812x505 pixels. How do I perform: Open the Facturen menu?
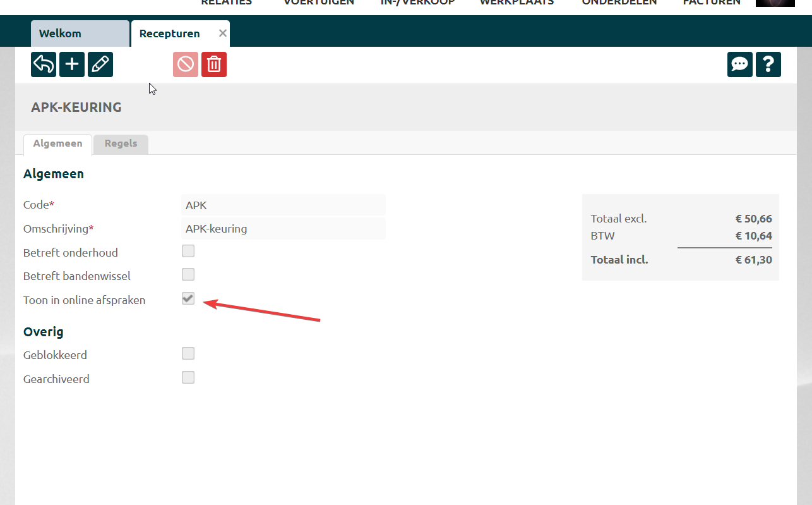[x=712, y=3]
